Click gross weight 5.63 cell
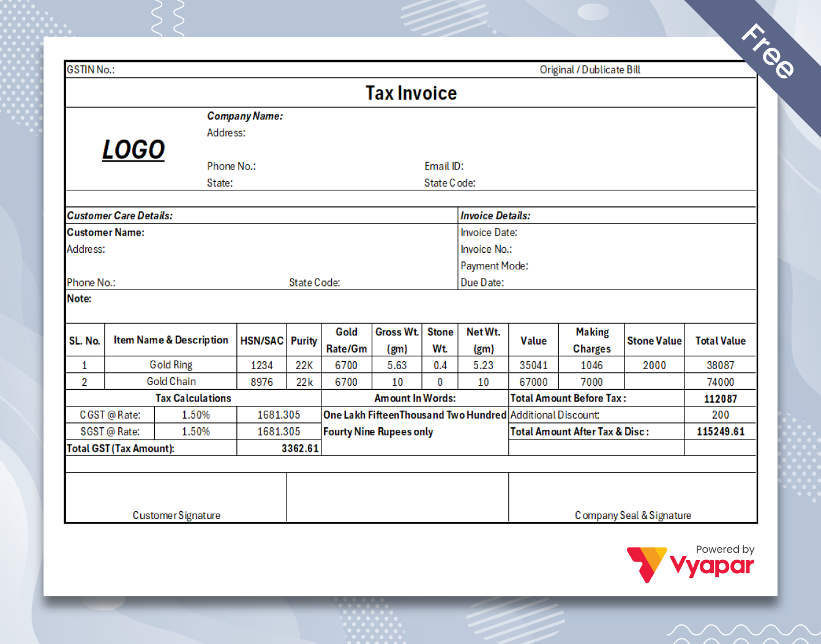The image size is (821, 644). click(x=397, y=365)
